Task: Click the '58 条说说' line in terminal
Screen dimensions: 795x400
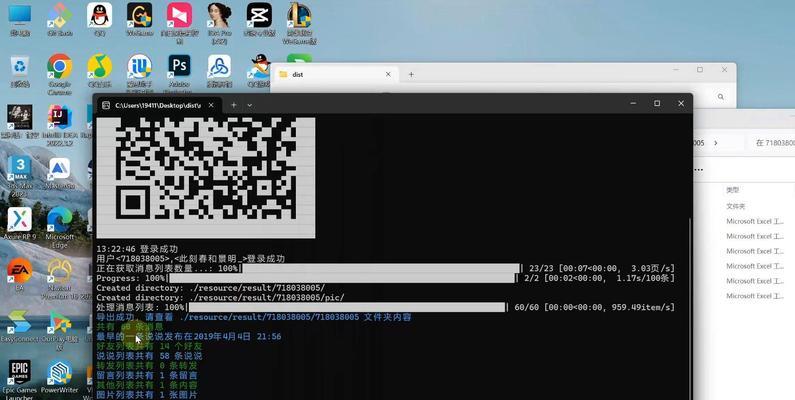Action: [x=149, y=356]
